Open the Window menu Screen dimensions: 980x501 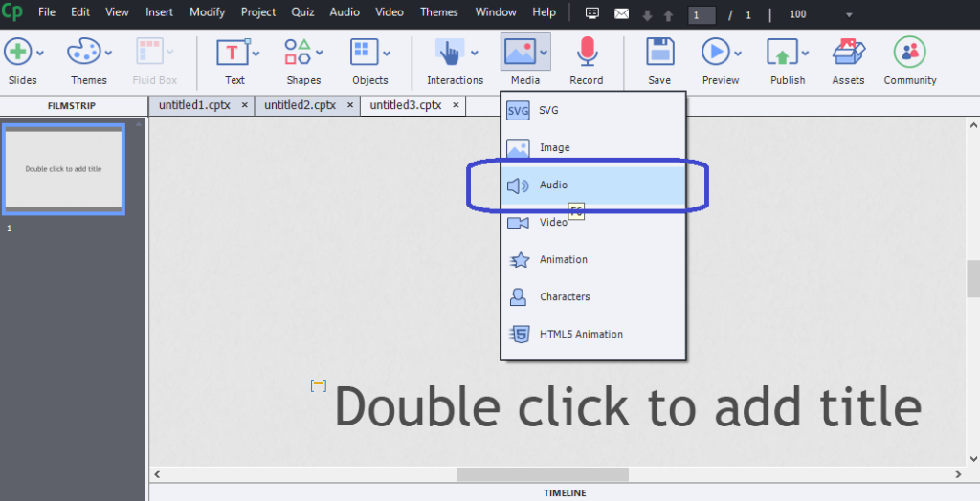(496, 11)
